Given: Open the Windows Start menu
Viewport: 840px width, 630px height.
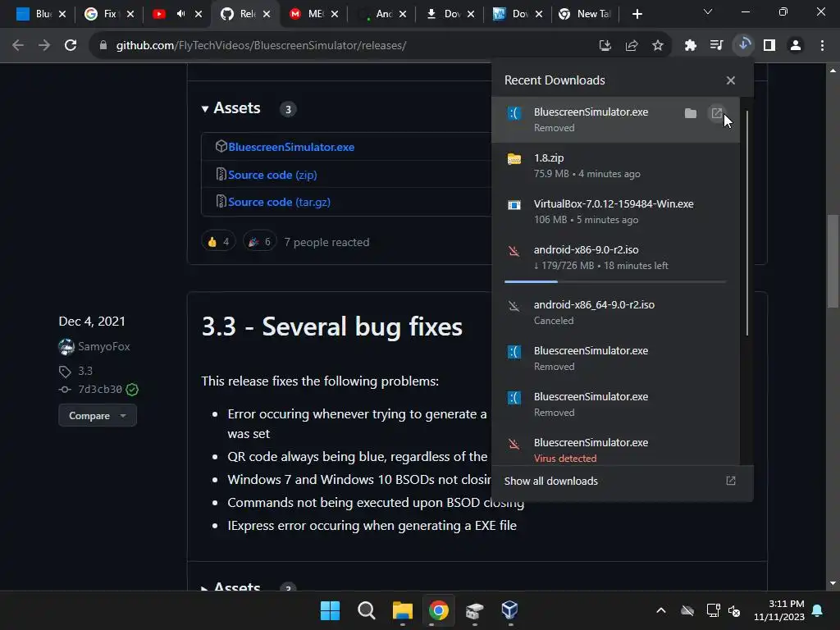Looking at the screenshot, I should tap(330, 610).
